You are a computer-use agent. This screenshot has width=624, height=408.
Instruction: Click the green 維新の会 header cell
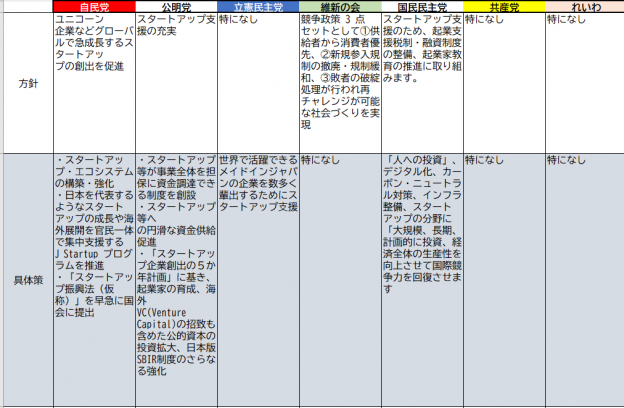339,7
